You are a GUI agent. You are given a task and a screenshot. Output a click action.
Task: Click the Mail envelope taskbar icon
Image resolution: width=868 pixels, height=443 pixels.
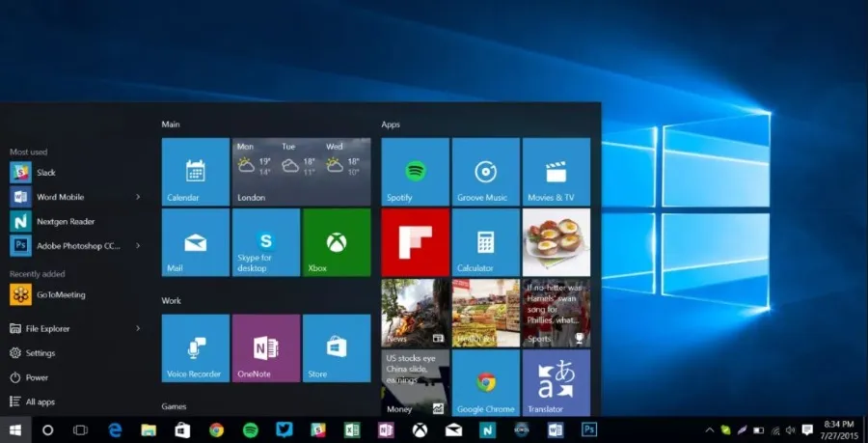point(453,429)
